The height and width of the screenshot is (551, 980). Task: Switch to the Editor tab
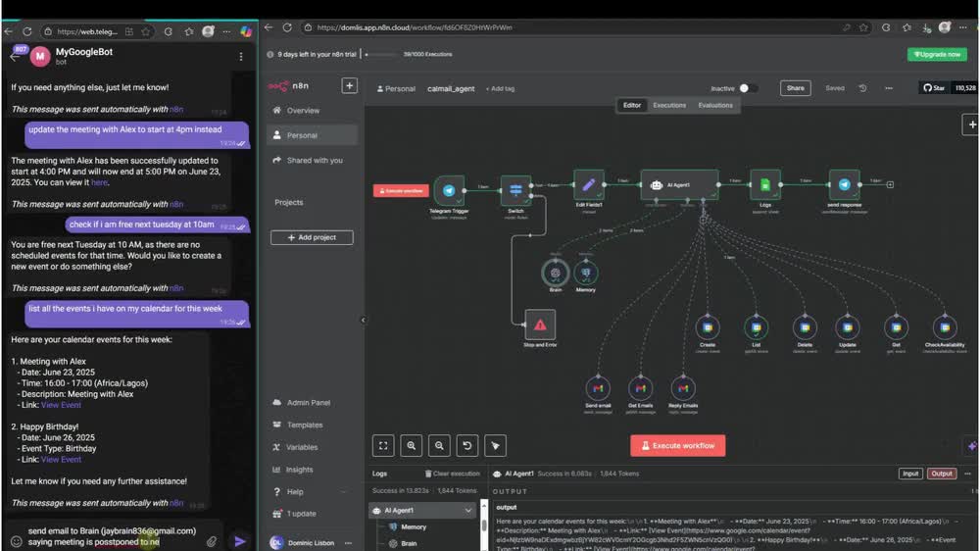click(632, 105)
